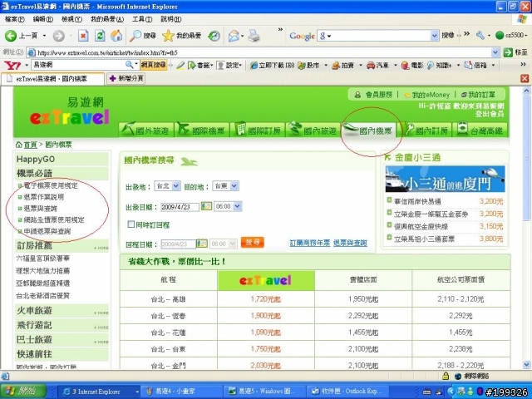
Task: Open the 國際訂房 navigation tab
Action: coord(258,130)
